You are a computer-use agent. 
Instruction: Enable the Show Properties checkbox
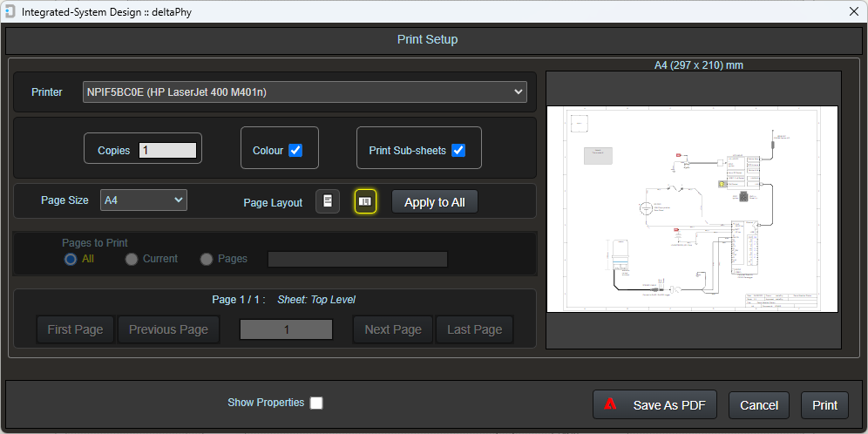tap(316, 403)
